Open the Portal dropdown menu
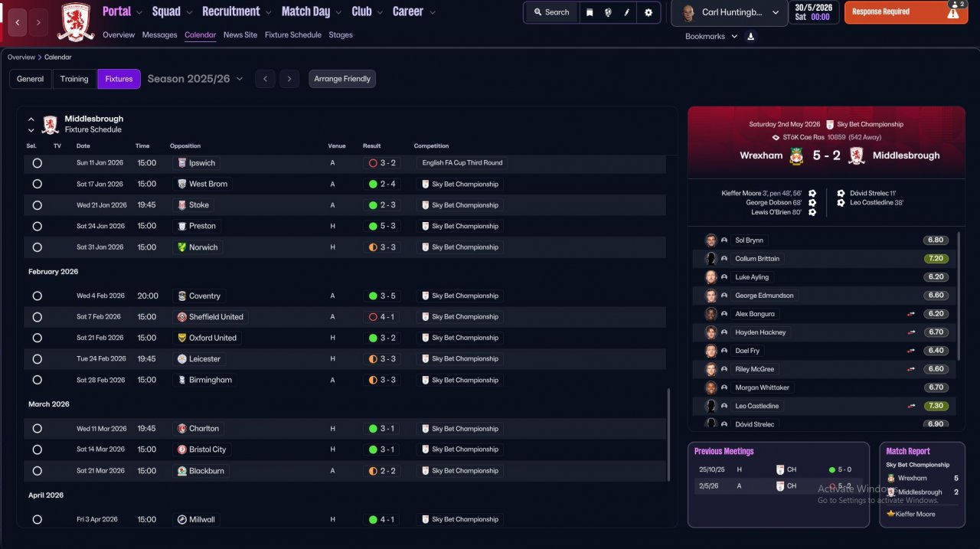 (122, 11)
